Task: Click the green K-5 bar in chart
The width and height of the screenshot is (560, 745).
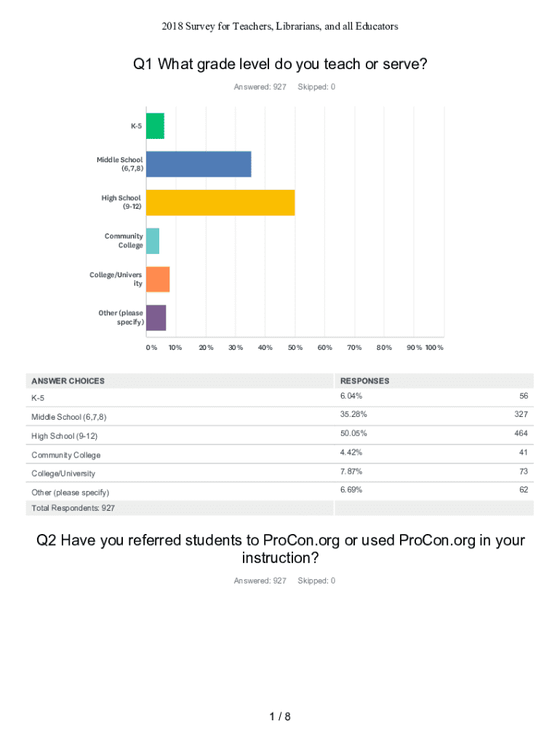Action: [x=155, y=126]
